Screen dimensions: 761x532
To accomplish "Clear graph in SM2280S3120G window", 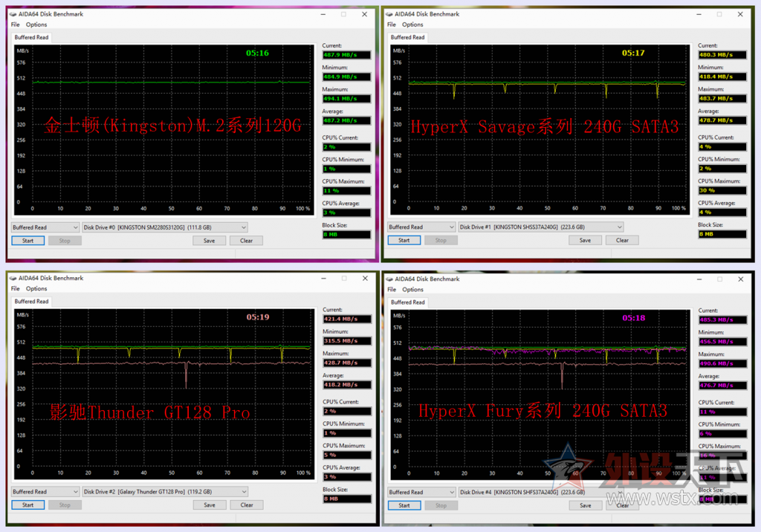I will (246, 241).
